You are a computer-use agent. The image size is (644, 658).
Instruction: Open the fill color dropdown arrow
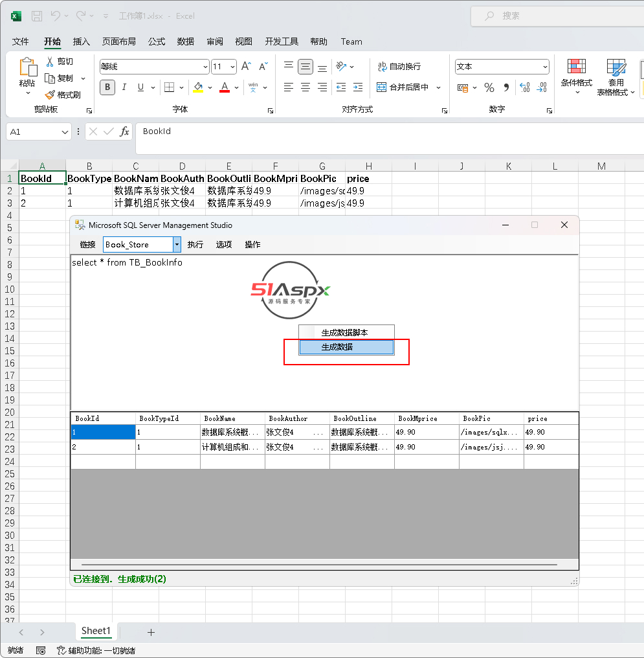(210, 87)
